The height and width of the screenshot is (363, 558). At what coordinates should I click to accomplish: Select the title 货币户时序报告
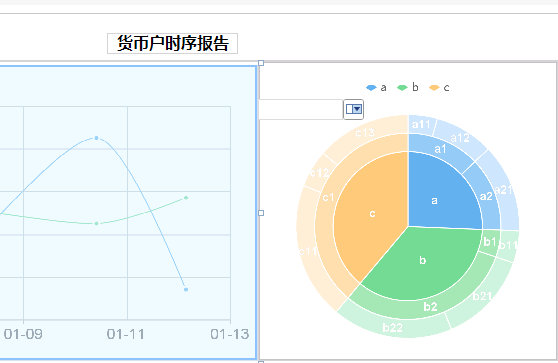pos(173,43)
